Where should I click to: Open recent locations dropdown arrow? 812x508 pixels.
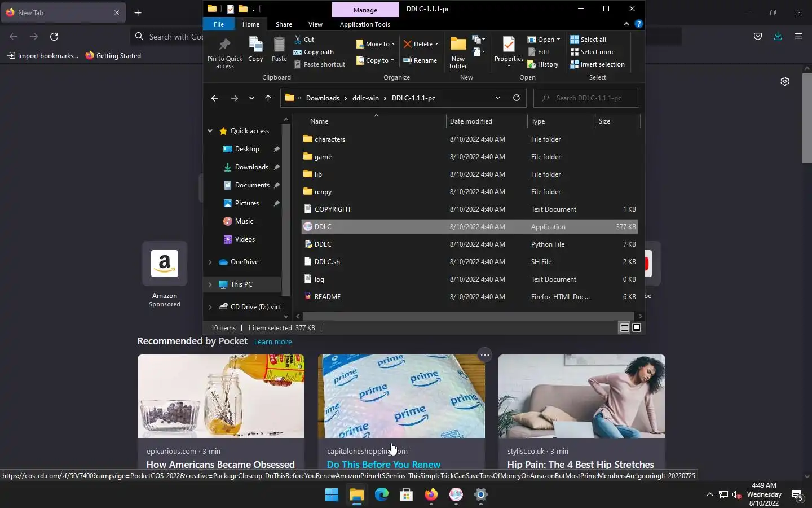tap(251, 98)
